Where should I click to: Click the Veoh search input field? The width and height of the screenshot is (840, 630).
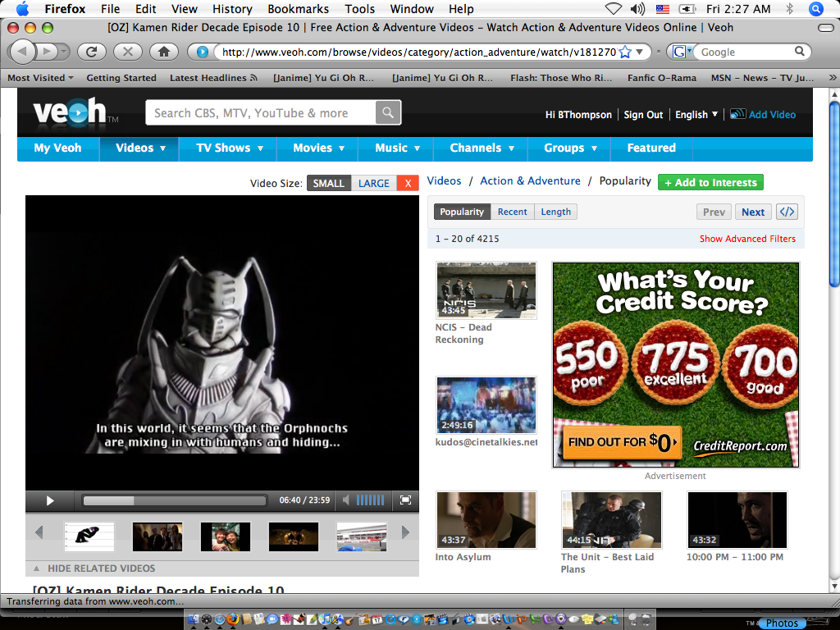click(x=261, y=112)
